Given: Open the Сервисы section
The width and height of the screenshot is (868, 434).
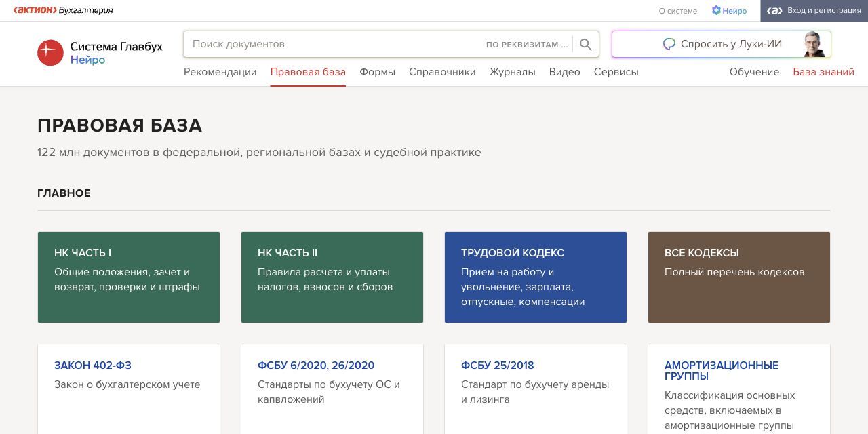Looking at the screenshot, I should (x=616, y=72).
